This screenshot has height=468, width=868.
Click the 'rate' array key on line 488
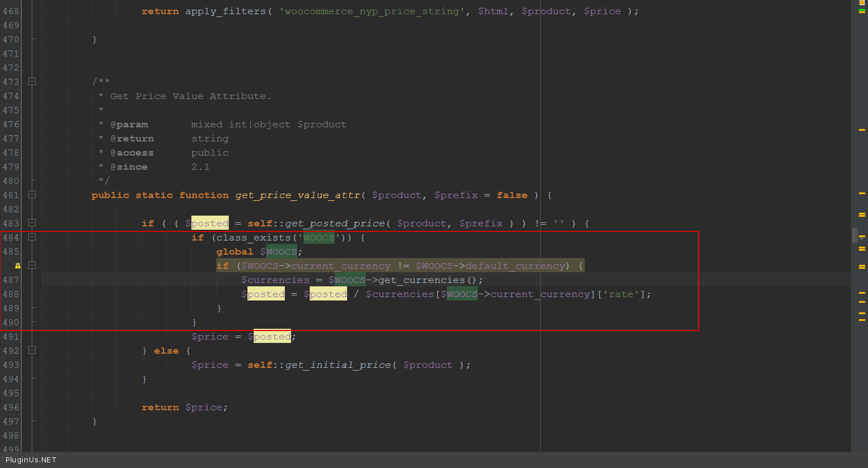621,294
